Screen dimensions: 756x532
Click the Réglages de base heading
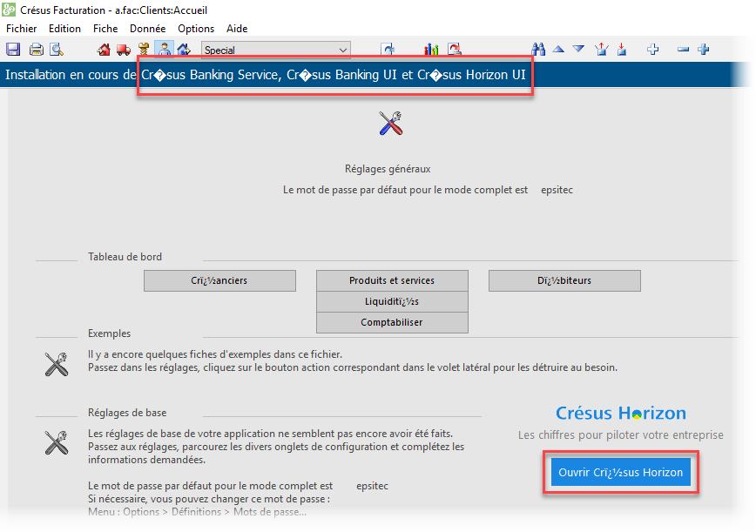(x=127, y=413)
